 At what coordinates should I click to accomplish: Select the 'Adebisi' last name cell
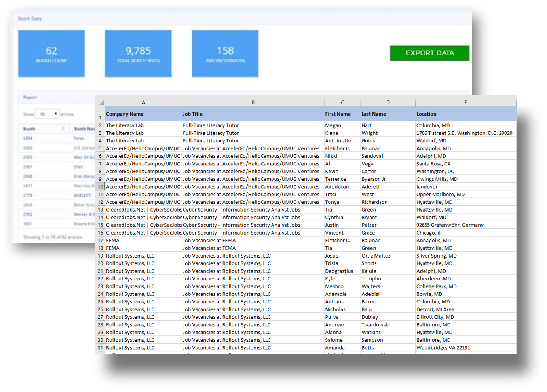coord(388,294)
